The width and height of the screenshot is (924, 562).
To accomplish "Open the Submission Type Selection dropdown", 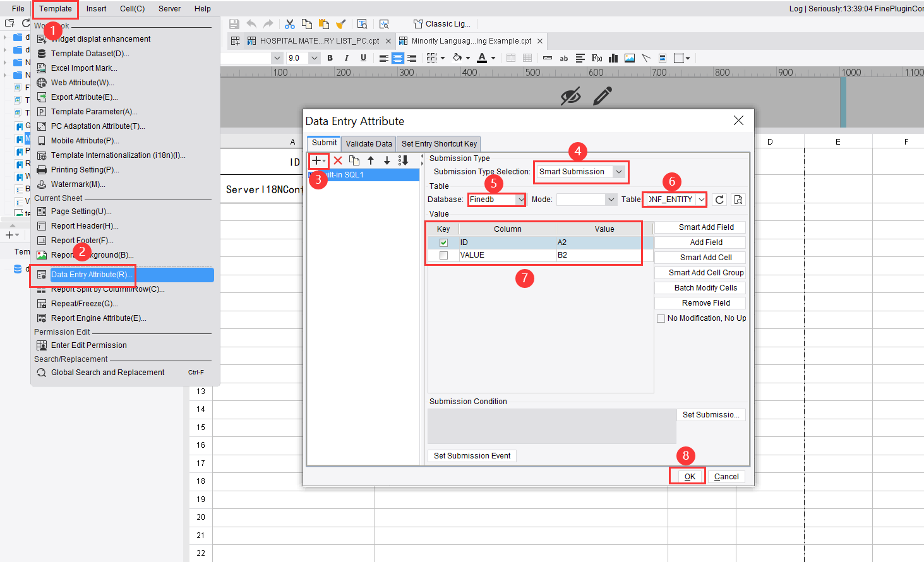I will click(x=618, y=172).
